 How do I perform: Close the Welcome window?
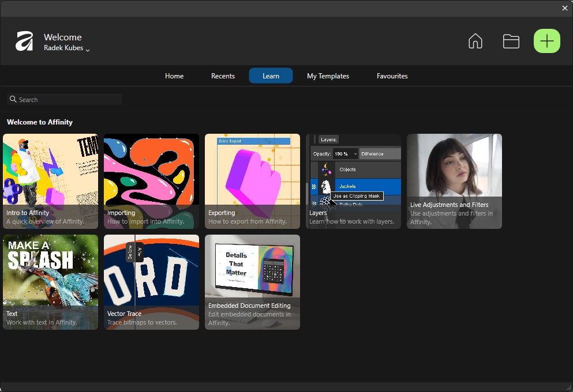[x=564, y=8]
